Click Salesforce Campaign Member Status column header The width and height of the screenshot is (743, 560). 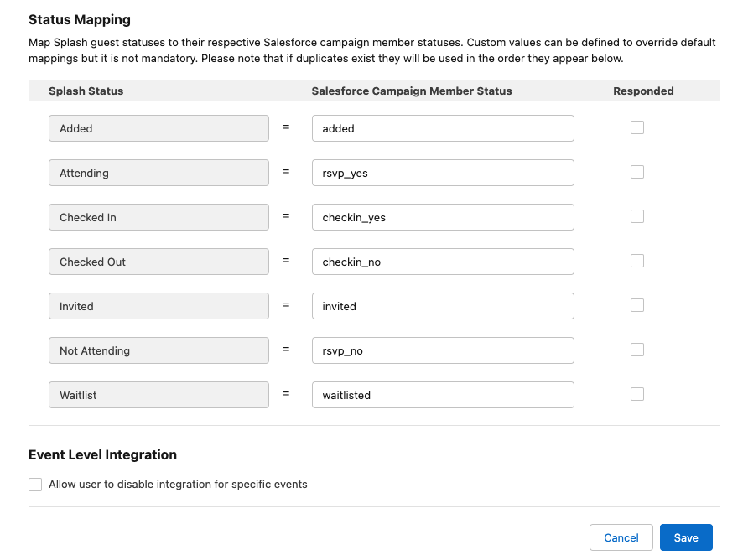click(x=411, y=91)
